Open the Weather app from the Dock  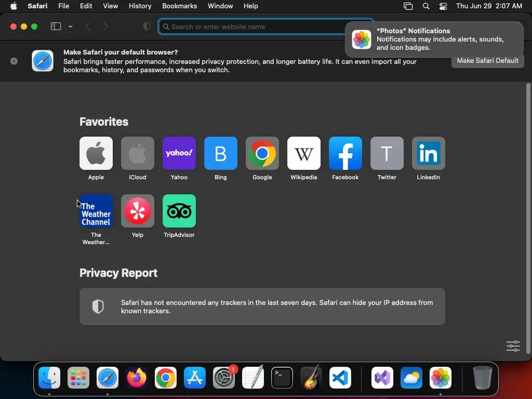point(411,378)
